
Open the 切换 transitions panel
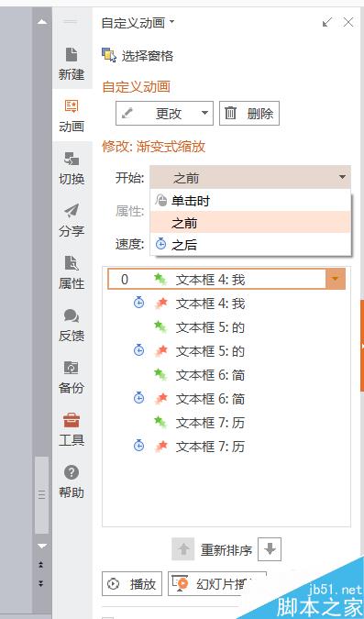pyautogui.click(x=72, y=168)
